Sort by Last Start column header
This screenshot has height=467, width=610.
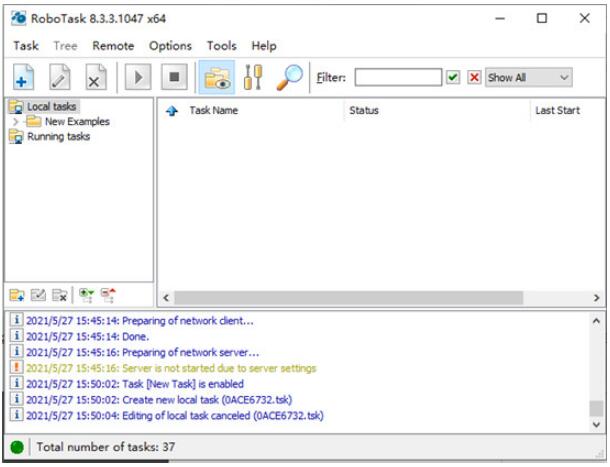[557, 111]
